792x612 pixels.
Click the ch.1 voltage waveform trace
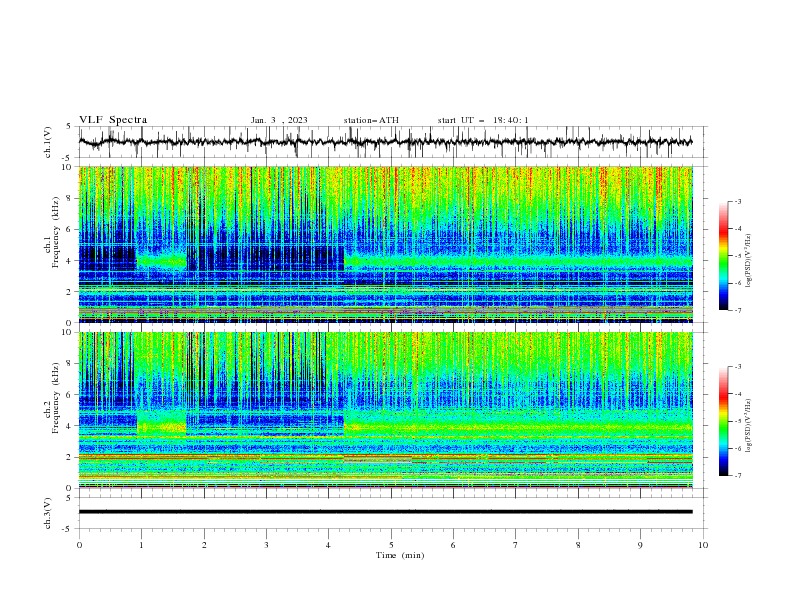click(x=385, y=142)
